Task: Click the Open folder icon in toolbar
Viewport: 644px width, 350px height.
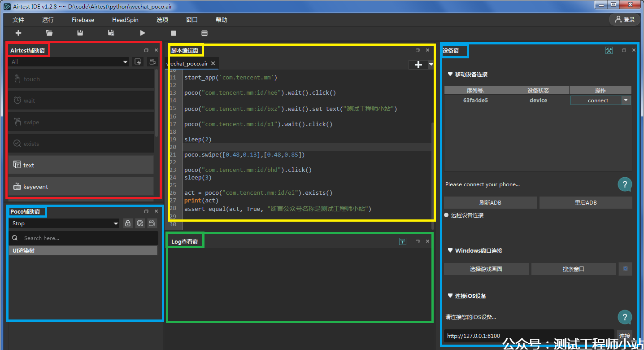Action: [49, 33]
